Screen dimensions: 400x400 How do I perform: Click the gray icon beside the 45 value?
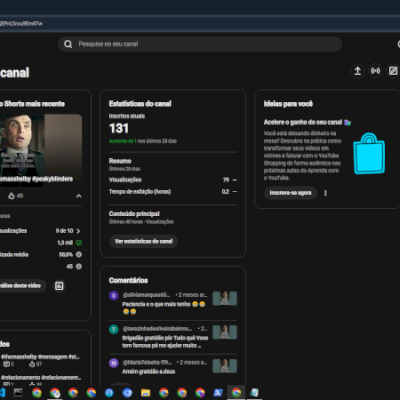[x=79, y=266]
